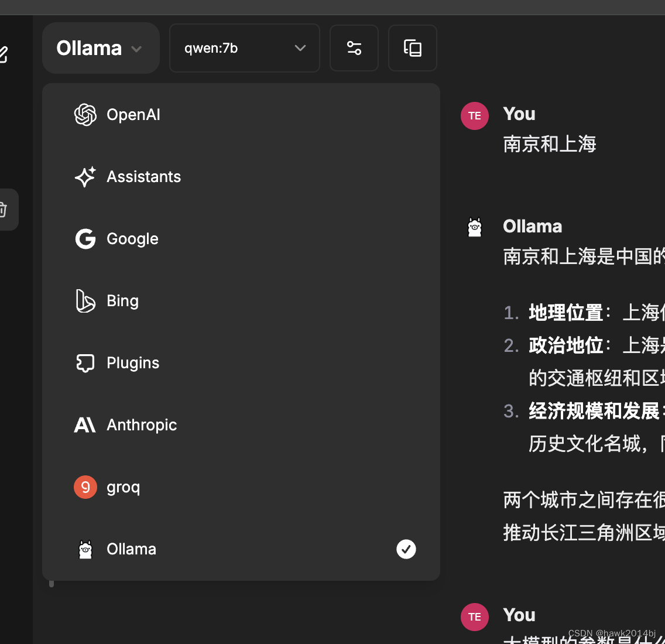Viewport: 665px width, 644px height.
Task: Open the model parameter sliders icon
Action: click(354, 48)
